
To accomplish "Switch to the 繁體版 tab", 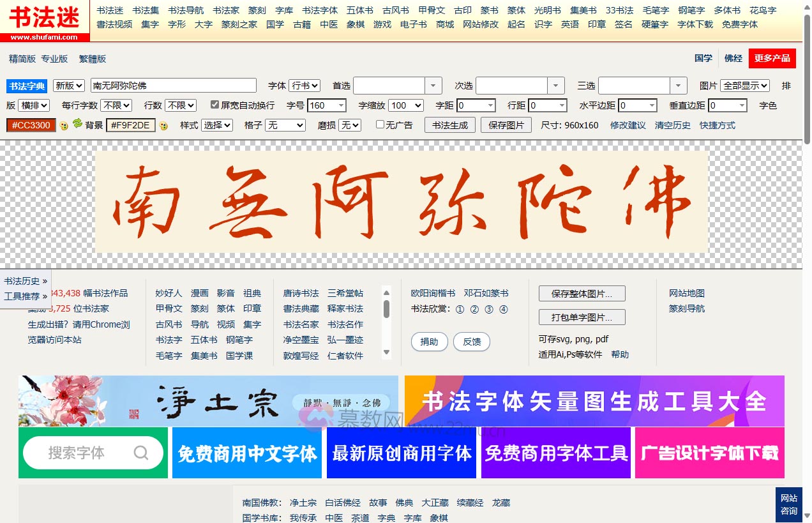I will click(x=92, y=58).
